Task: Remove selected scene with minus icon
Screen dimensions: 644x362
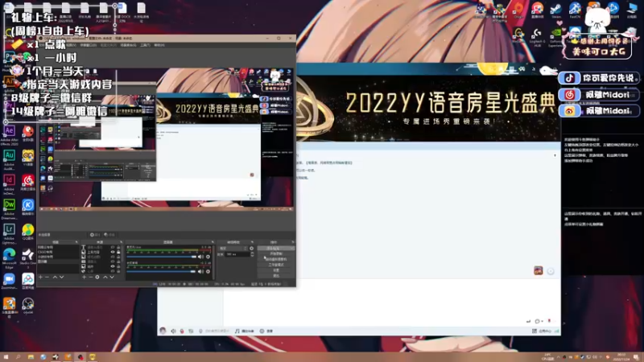Action: 47,277
